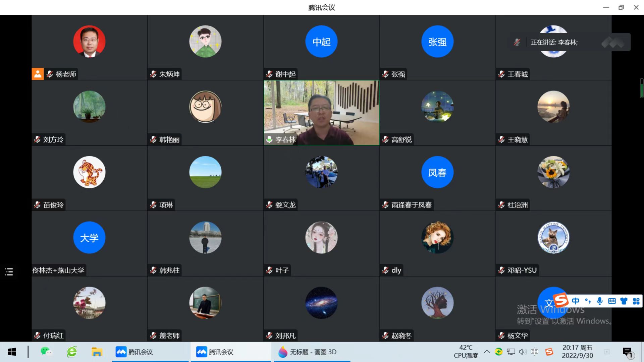Click the muted microphone icon beside 朱炳坤
The image size is (644, 362).
tap(153, 74)
